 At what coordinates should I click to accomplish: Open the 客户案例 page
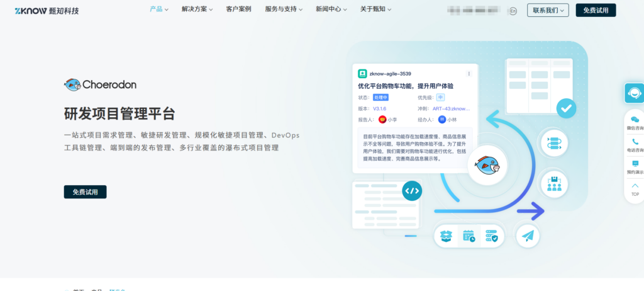click(x=238, y=9)
